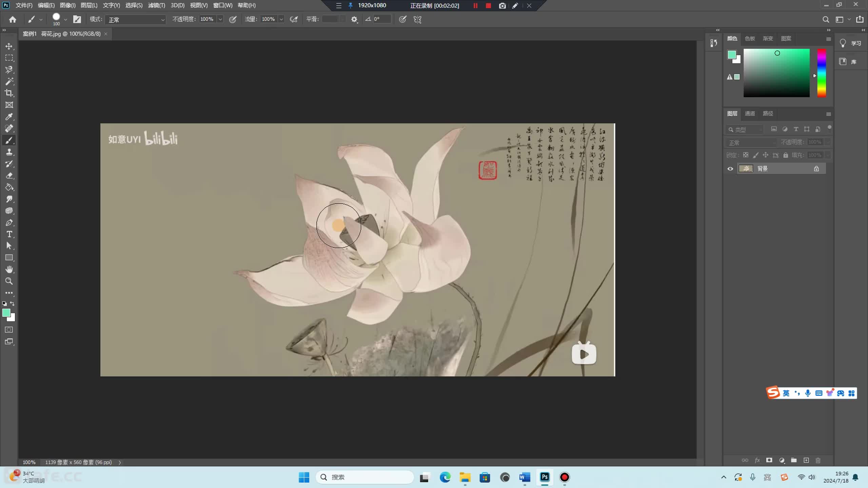Viewport: 868px width, 488px height.
Task: Change the screen mode
Action: click(9, 342)
